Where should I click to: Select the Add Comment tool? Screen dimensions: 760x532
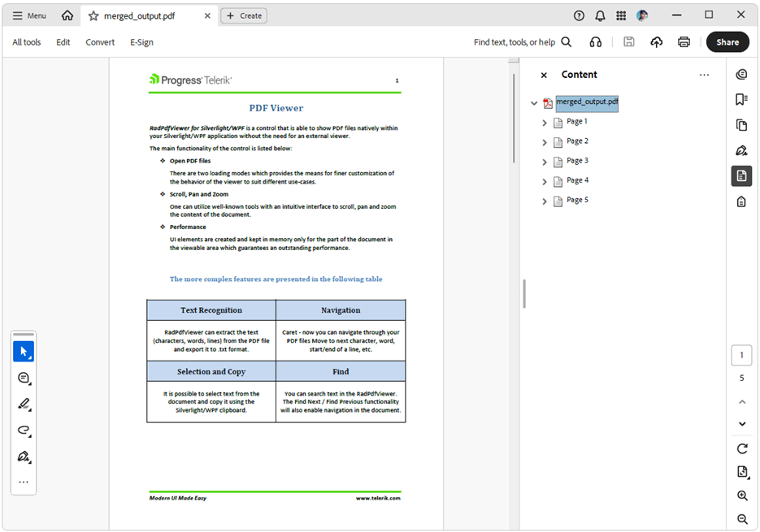[x=24, y=377]
